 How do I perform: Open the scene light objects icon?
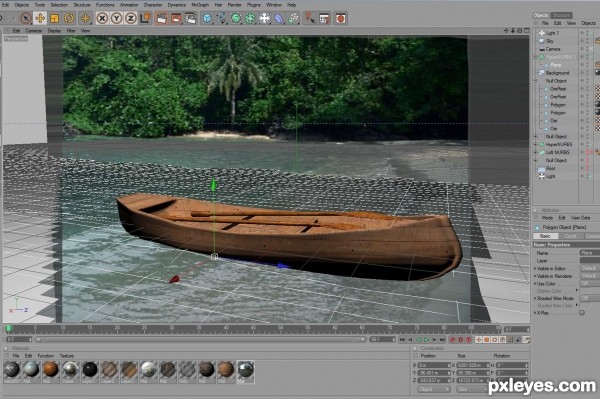[x=264, y=18]
